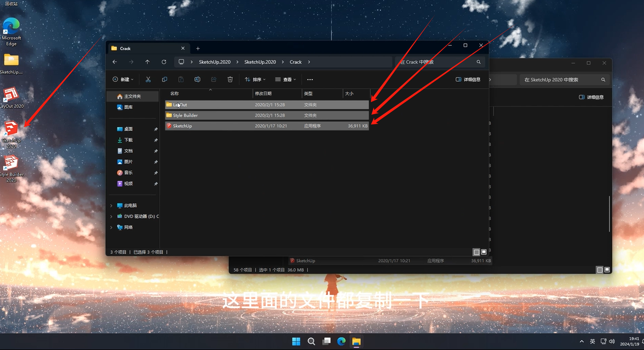644x350 pixels.
Task: Click the Cut icon in Crack toolbar
Action: (x=148, y=79)
